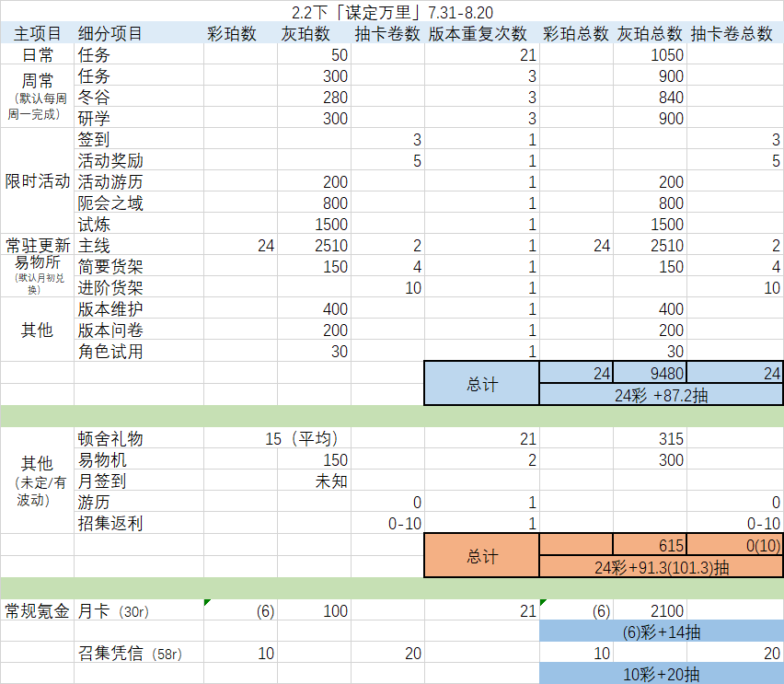Screen dimensions: 784x684
Task: Click the 10彩+20抽 summary cell
Action: tap(661, 674)
